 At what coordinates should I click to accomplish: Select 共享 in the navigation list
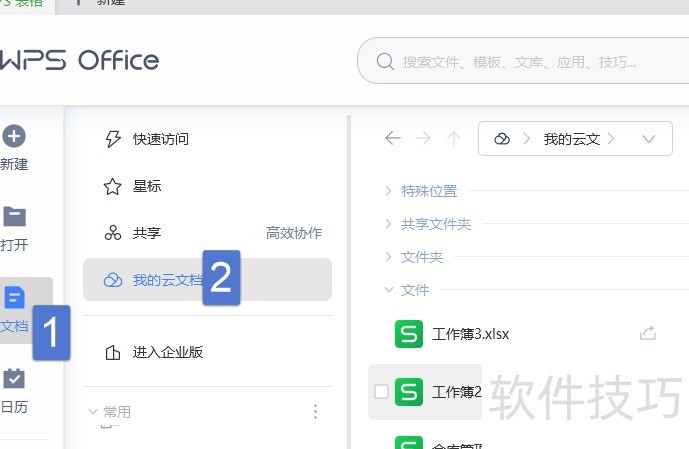[147, 233]
